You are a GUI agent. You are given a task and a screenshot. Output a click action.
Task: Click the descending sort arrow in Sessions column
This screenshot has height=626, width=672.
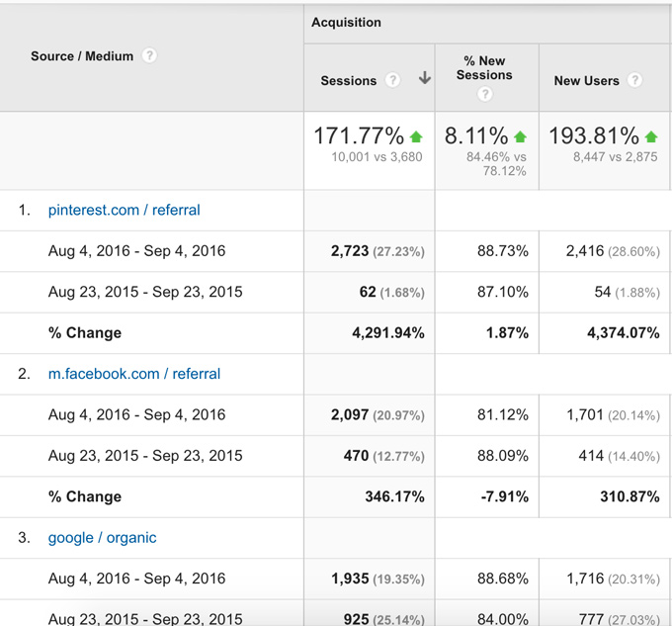[x=424, y=79]
